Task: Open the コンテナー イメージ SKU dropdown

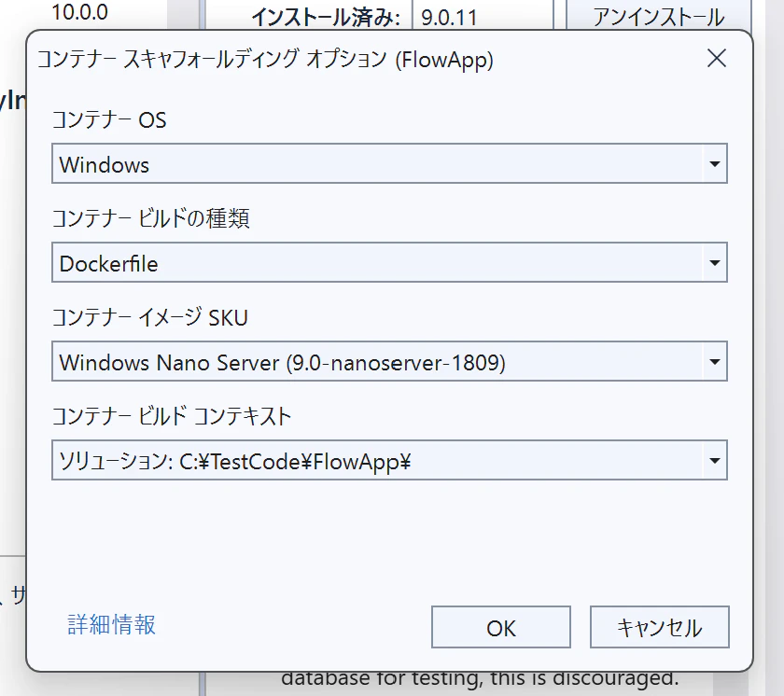Action: (389, 362)
